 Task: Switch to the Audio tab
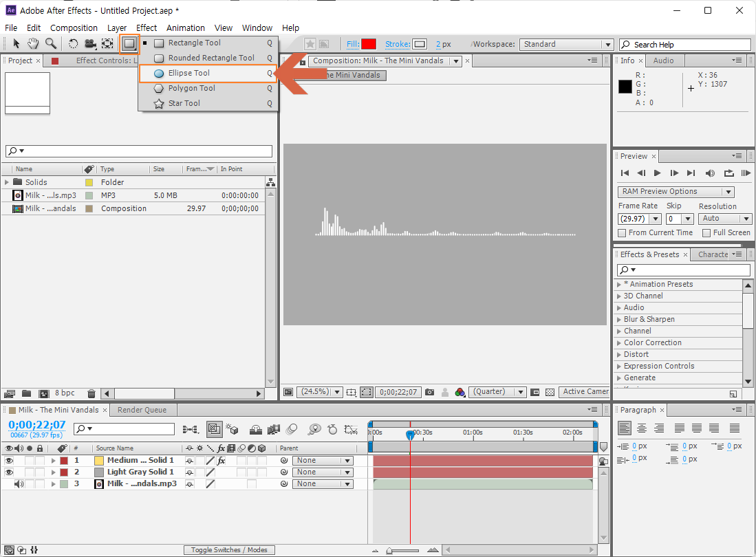[x=663, y=61]
